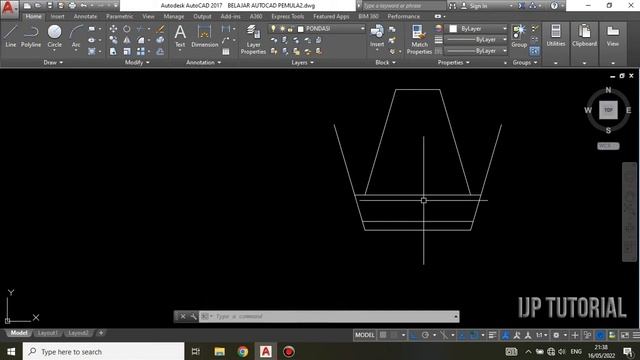The image size is (640, 360).
Task: Click the Rectangular Array tool
Action: (x=141, y=51)
